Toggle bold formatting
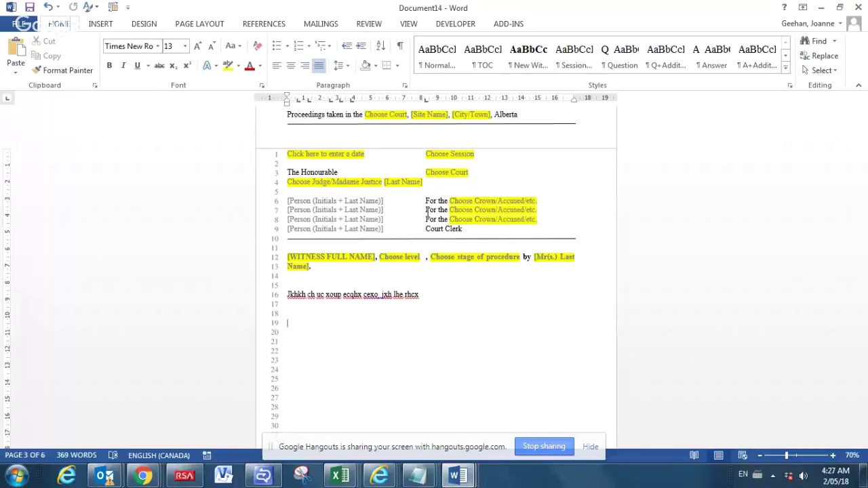 [109, 66]
